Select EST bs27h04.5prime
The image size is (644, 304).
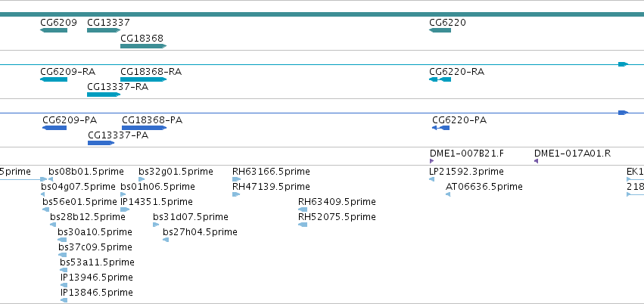click(x=166, y=240)
